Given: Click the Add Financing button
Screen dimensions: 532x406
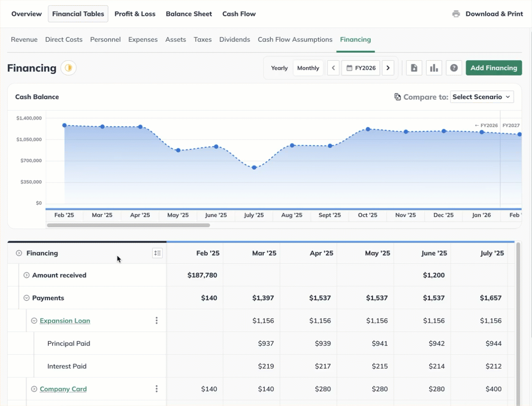Looking at the screenshot, I should point(494,67).
